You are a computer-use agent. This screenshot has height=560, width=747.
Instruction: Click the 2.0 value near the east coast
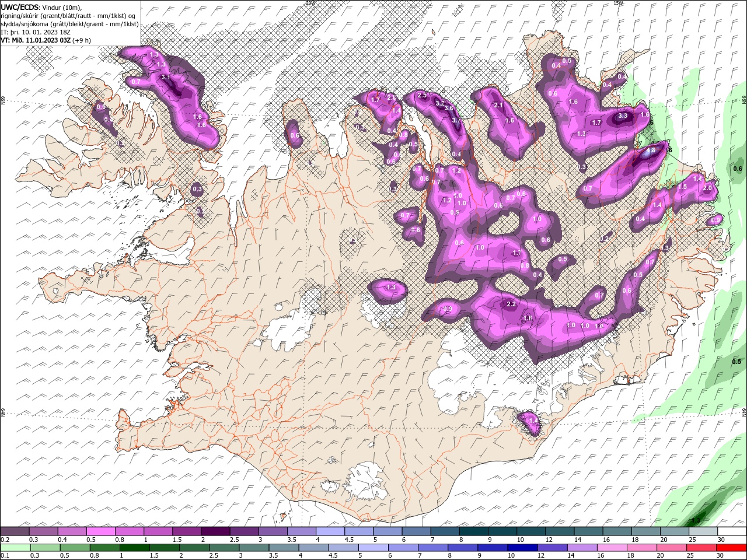[x=708, y=188]
